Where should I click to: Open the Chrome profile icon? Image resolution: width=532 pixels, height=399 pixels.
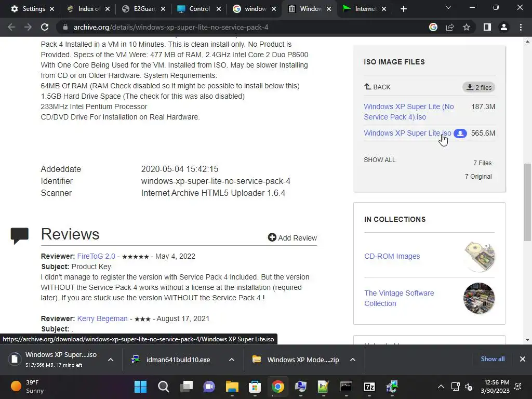[504, 27]
